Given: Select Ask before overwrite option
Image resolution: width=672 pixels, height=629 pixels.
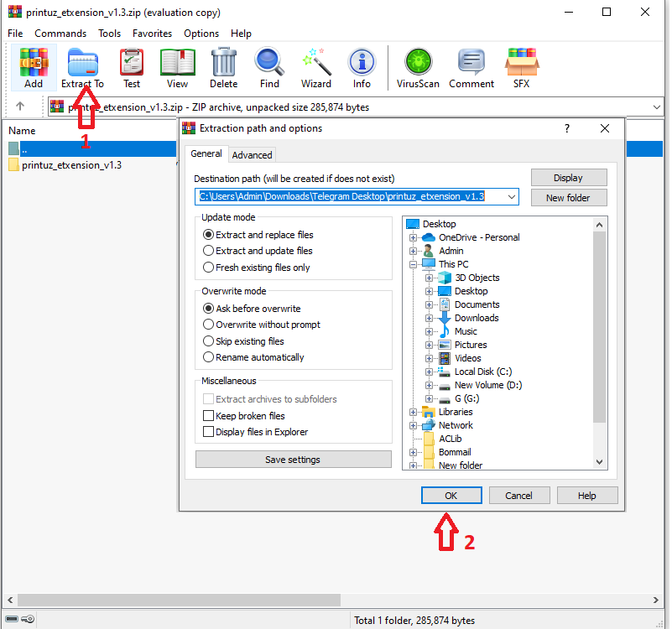Looking at the screenshot, I should click(208, 309).
